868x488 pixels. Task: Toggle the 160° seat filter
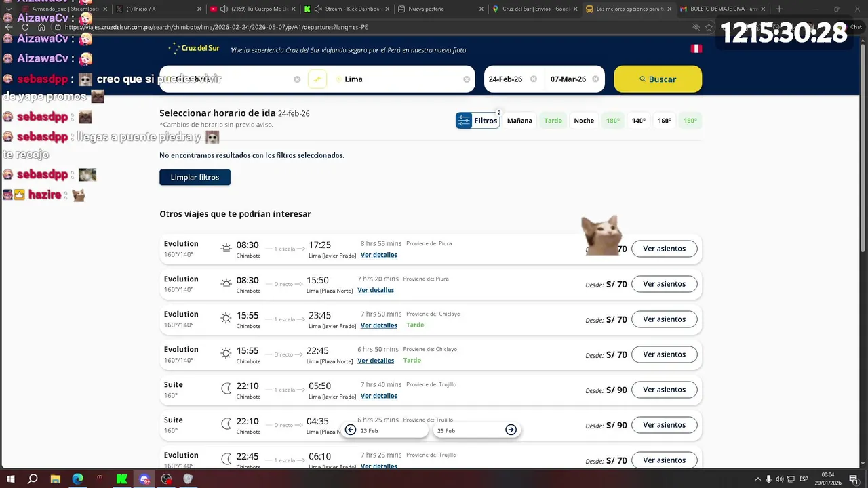[665, 121]
